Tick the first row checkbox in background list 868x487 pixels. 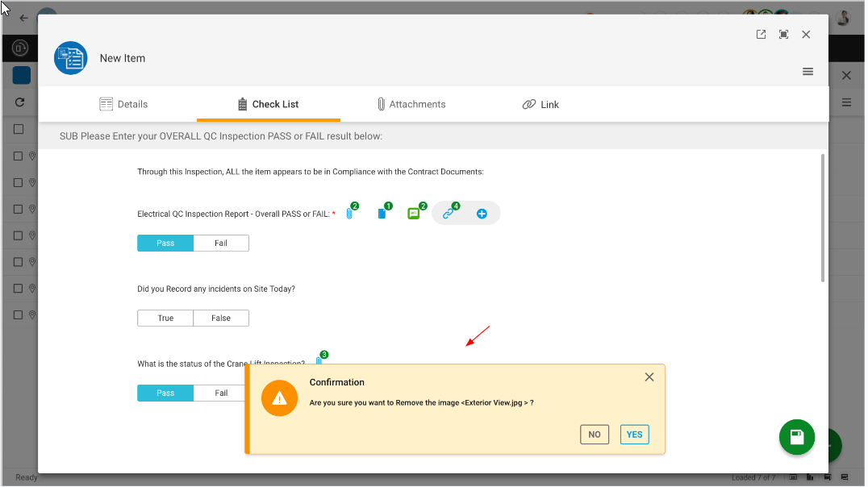click(18, 156)
